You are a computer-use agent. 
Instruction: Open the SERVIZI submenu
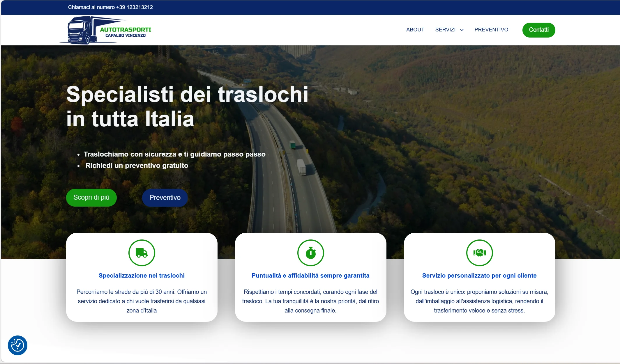click(446, 30)
